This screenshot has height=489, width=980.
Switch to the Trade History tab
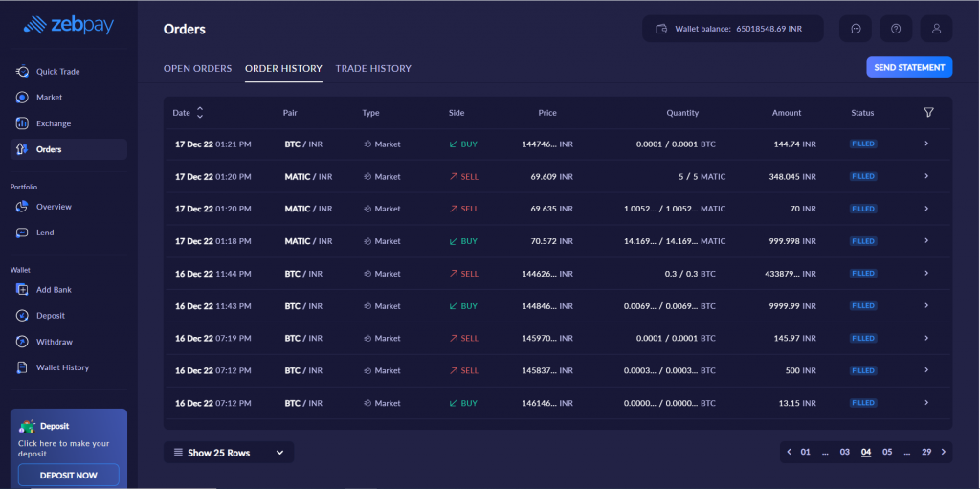pyautogui.click(x=373, y=69)
